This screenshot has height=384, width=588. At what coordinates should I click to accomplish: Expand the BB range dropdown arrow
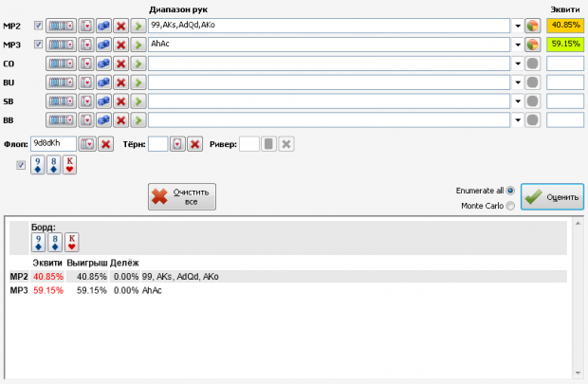click(x=518, y=120)
